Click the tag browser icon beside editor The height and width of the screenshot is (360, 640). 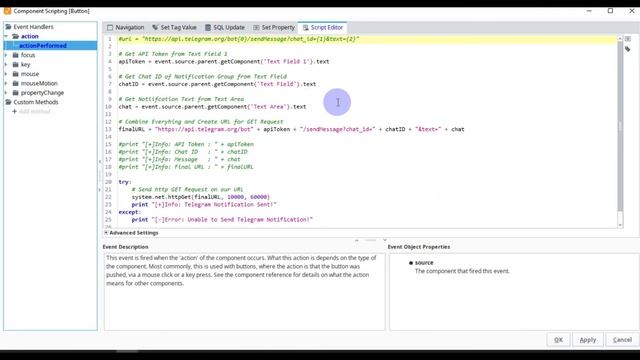coord(627,49)
